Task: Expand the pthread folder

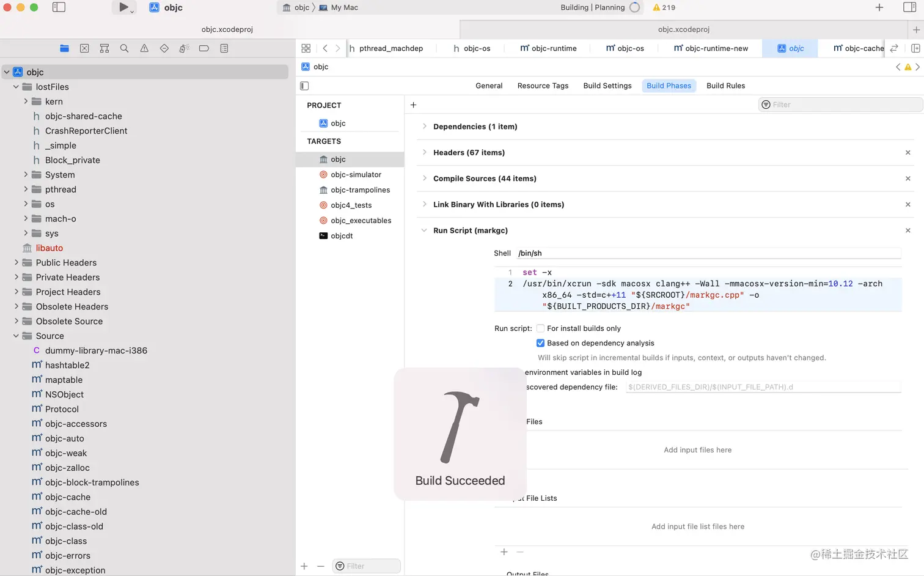Action: 26,190
